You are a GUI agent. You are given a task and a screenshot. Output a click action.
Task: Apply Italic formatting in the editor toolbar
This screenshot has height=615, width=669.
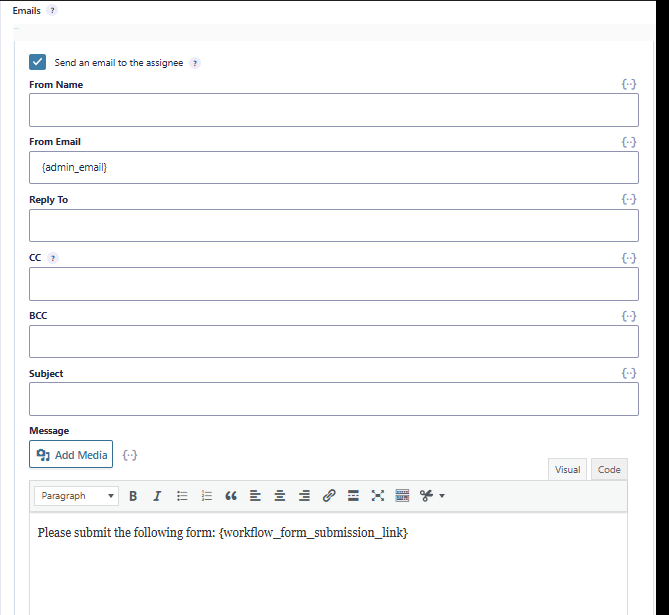point(157,496)
